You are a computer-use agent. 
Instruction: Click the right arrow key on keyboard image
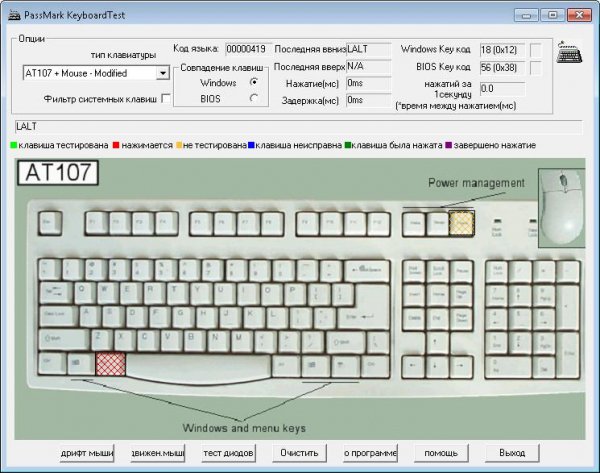click(461, 367)
